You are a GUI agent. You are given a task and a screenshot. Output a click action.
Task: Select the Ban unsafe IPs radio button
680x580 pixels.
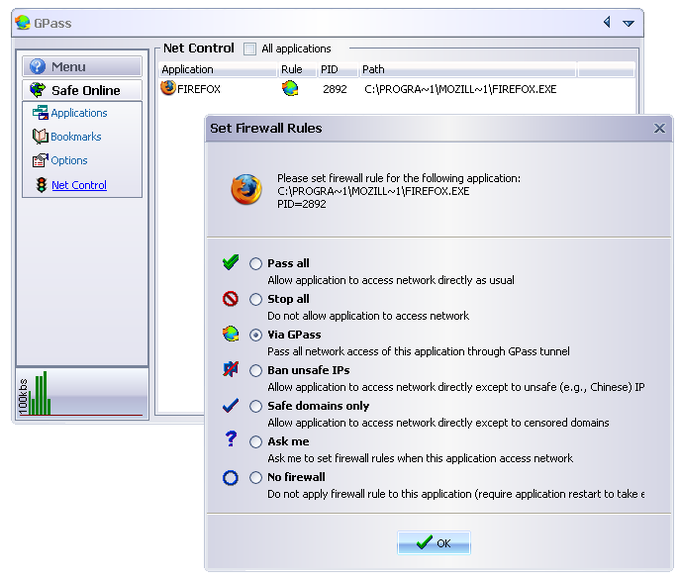256,370
